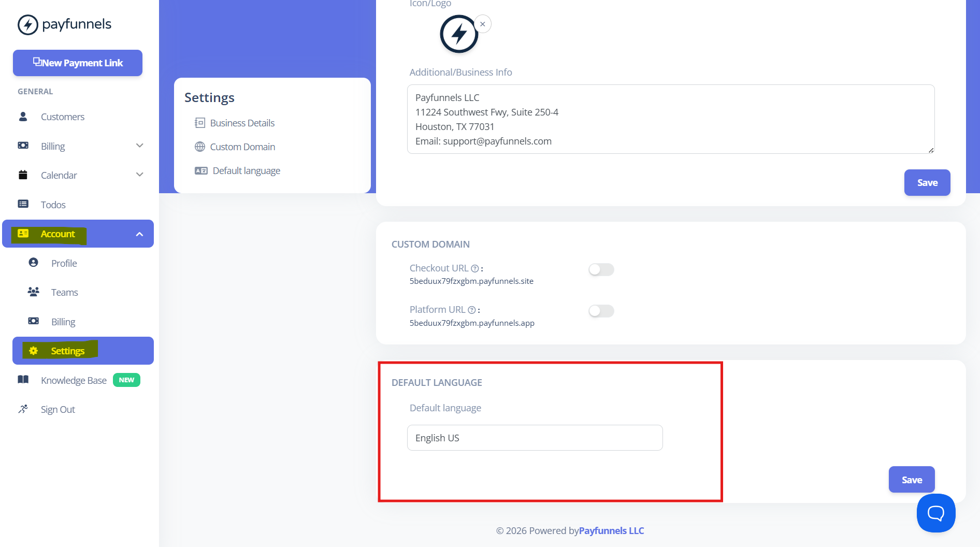Jump to Custom Domain settings
This screenshot has width=980, height=547.
click(242, 147)
